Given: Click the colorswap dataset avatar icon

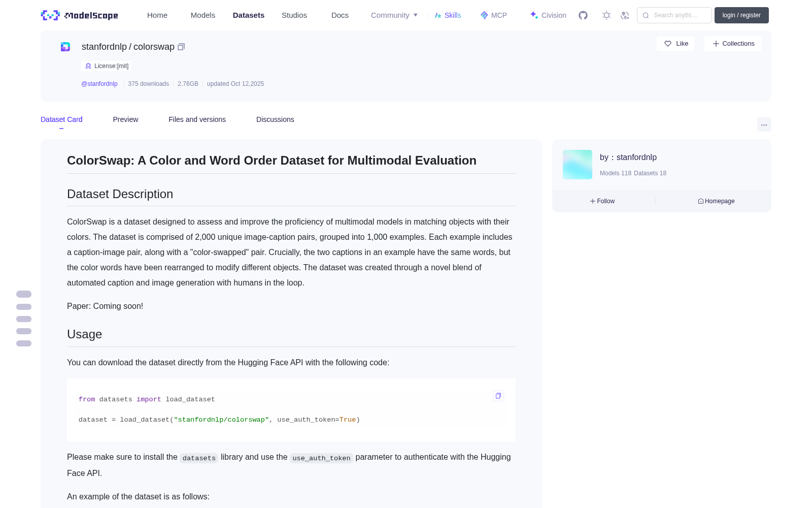Looking at the screenshot, I should (x=65, y=47).
